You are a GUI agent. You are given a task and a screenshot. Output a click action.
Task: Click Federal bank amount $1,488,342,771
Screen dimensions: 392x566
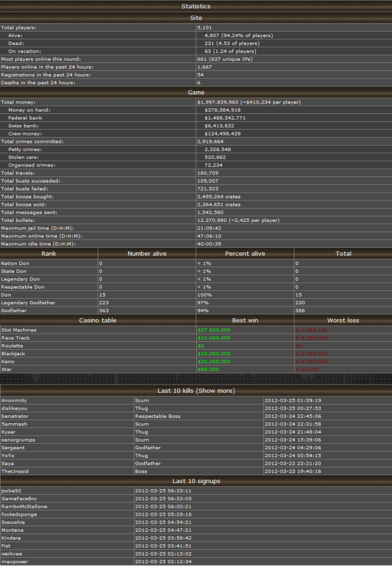(x=225, y=118)
